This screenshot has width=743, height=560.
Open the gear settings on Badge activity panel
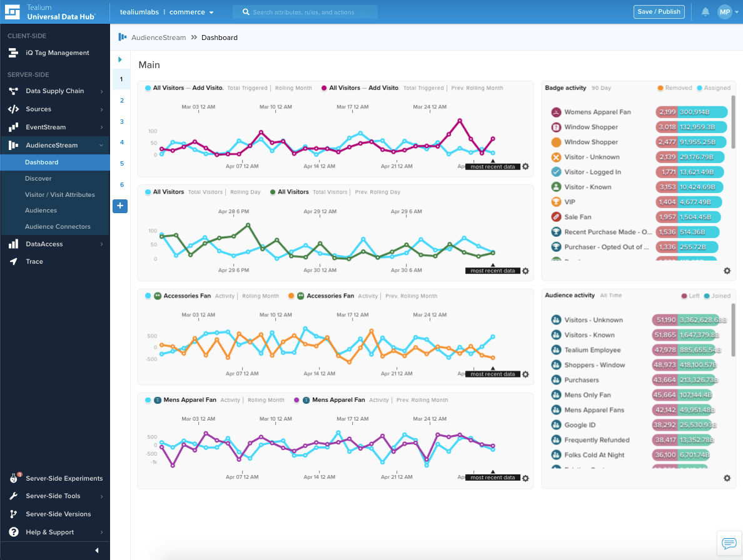pyautogui.click(x=726, y=270)
